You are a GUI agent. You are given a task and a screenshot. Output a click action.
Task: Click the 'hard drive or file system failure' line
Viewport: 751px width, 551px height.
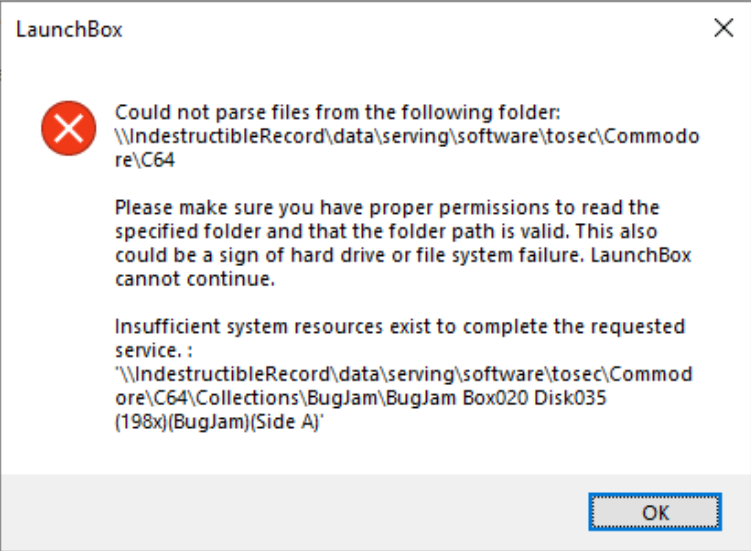click(403, 255)
